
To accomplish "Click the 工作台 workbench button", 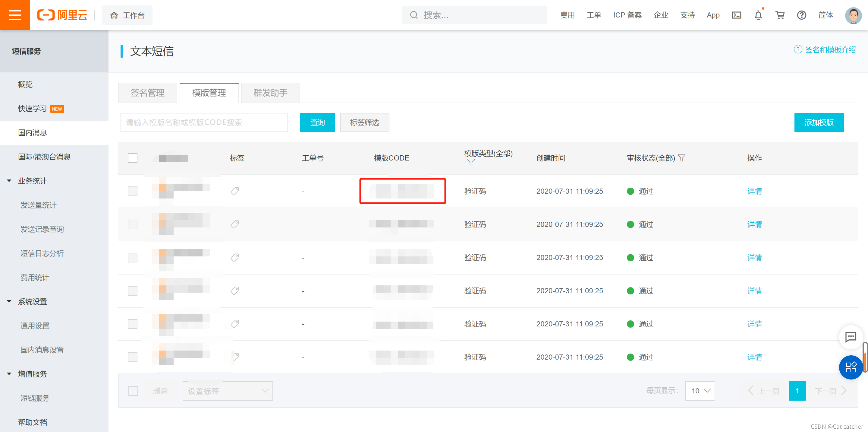I will pos(127,15).
